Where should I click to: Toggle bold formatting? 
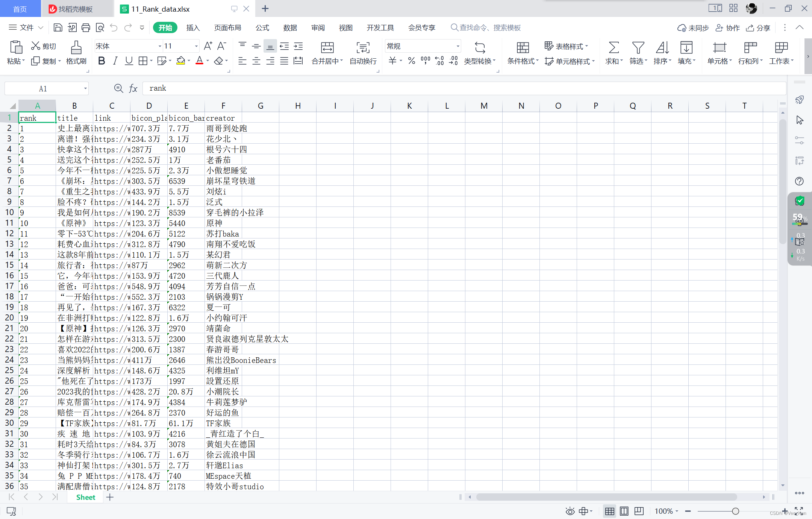point(101,61)
